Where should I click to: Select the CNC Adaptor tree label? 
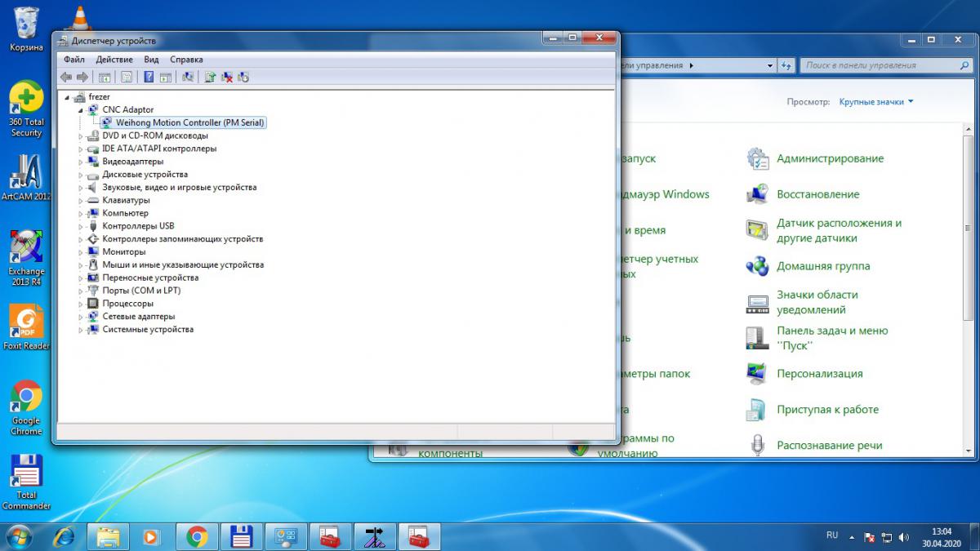[x=127, y=109]
